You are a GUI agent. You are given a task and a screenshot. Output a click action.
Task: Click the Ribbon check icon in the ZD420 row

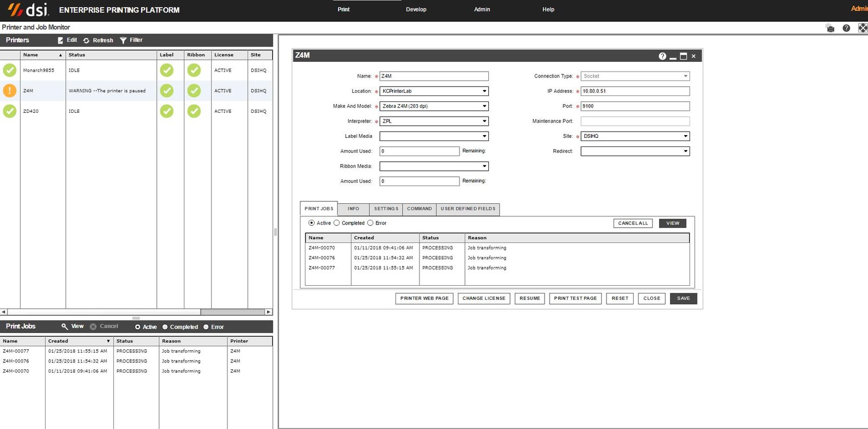pos(194,111)
